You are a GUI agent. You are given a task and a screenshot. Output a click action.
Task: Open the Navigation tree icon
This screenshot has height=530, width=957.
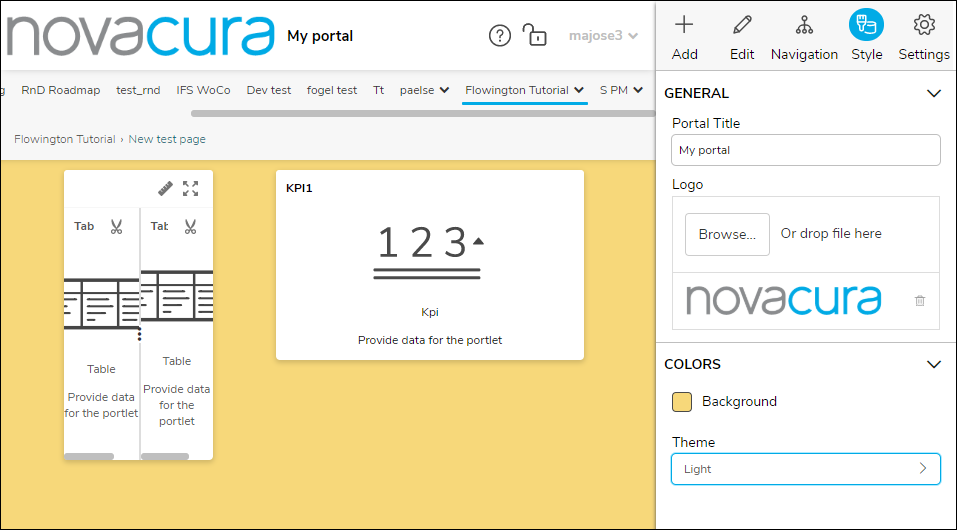(x=804, y=25)
